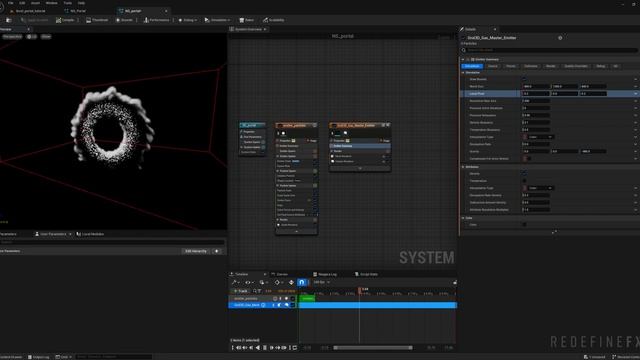Open the Tools menu
640x360 pixels.
click(x=68, y=3)
